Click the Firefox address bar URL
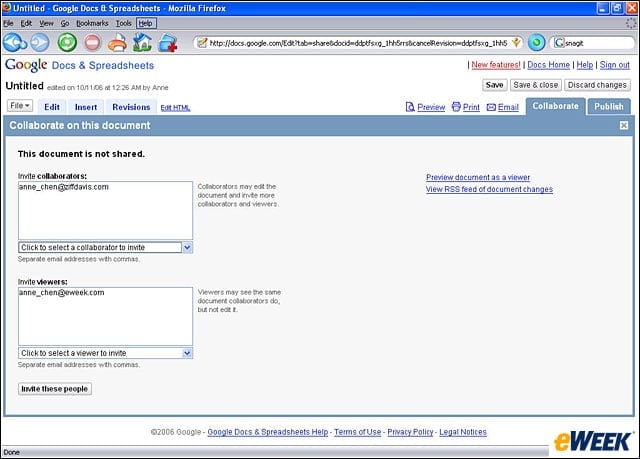The image size is (640, 459). pyautogui.click(x=358, y=42)
